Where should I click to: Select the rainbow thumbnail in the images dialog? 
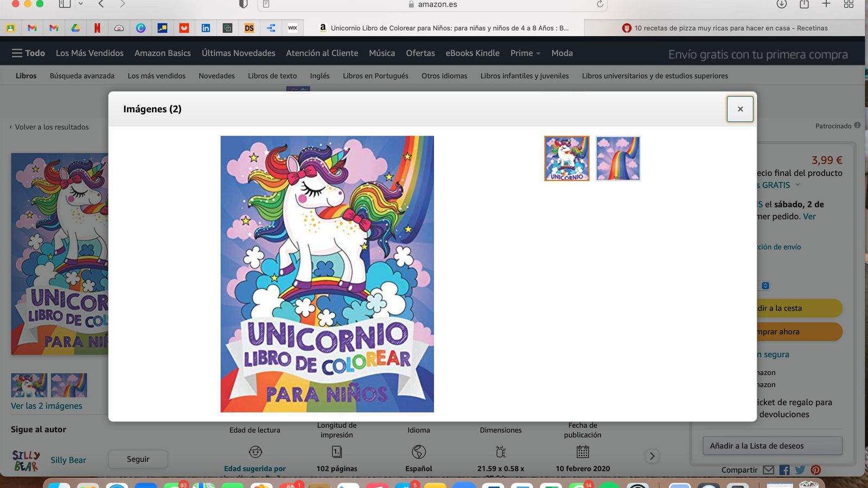[618, 158]
